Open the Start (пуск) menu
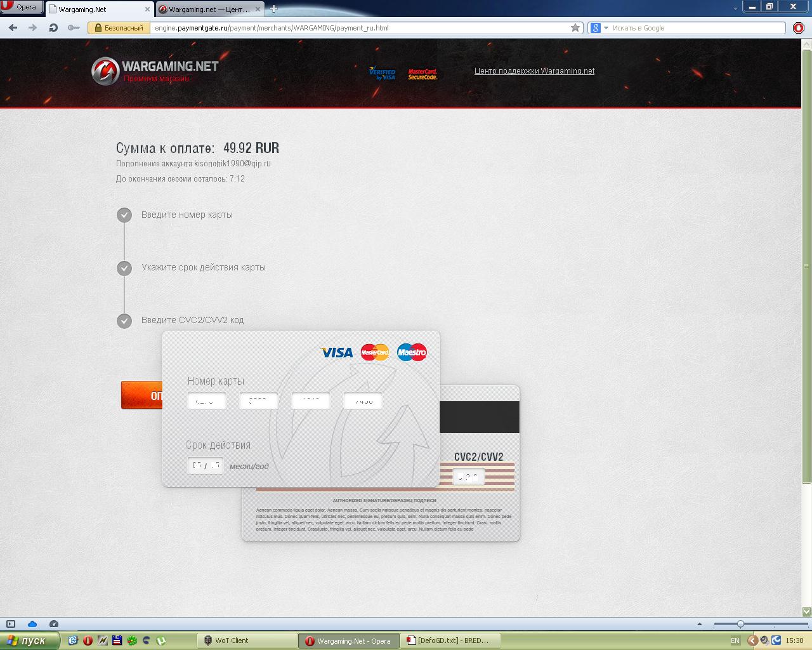Screen dimensions: 812x650 30,640
